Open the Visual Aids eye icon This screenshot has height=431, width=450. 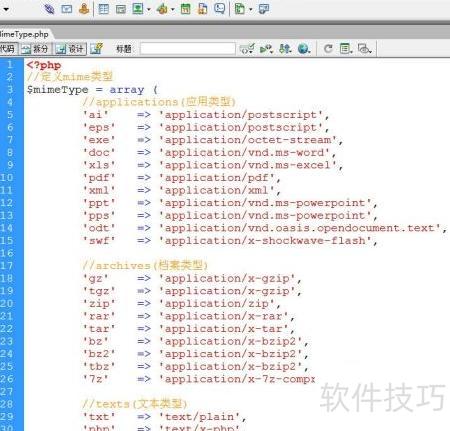(x=365, y=49)
